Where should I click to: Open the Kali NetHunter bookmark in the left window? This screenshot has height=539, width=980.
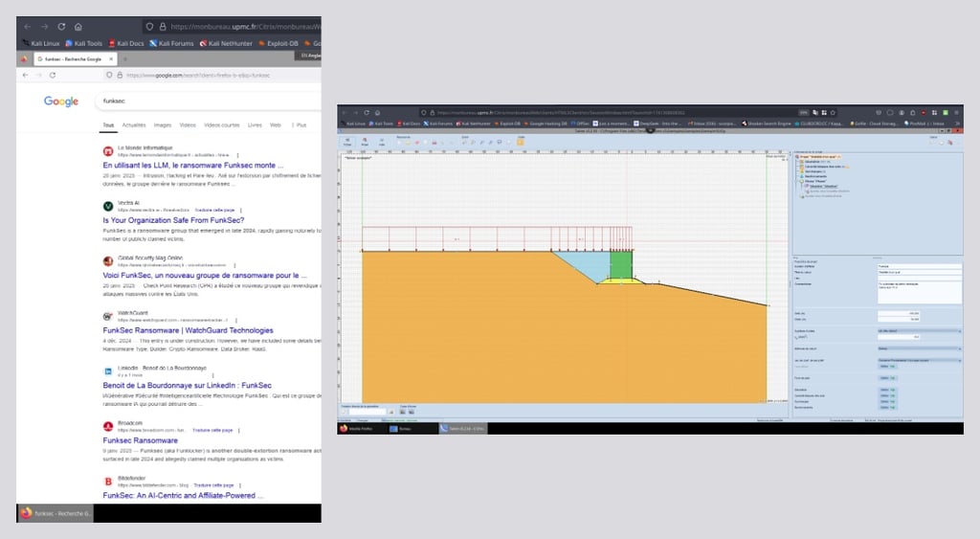(226, 44)
